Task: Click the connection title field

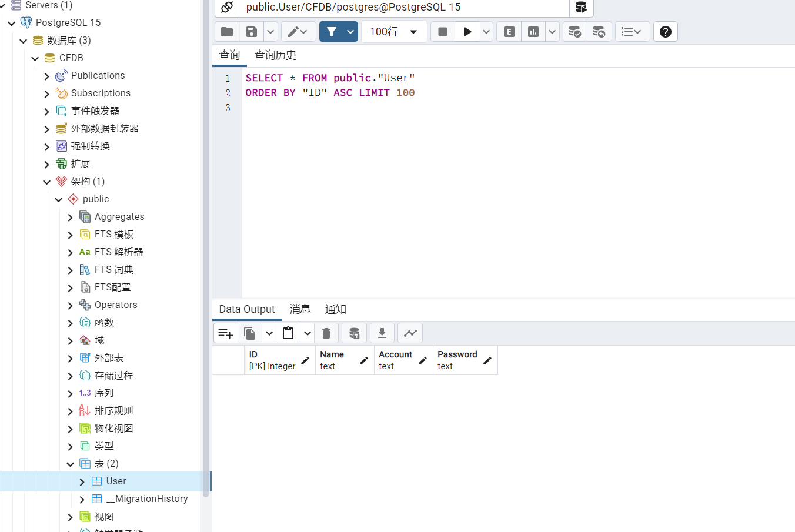Action: 405,8
